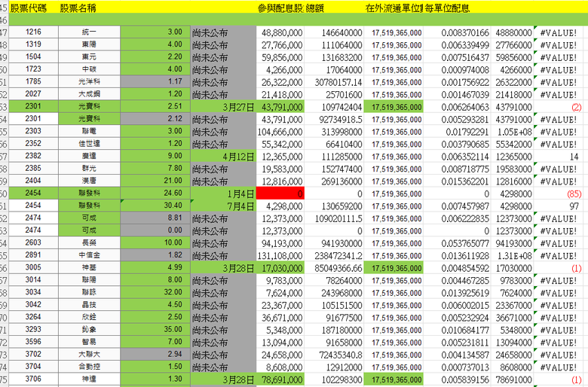Select stock code cell 2352
The width and height of the screenshot is (588, 387).
(x=33, y=144)
